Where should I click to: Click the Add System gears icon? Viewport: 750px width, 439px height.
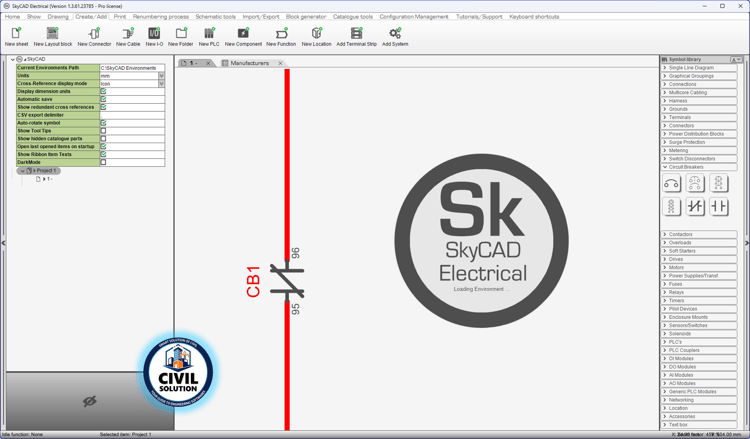(x=395, y=33)
